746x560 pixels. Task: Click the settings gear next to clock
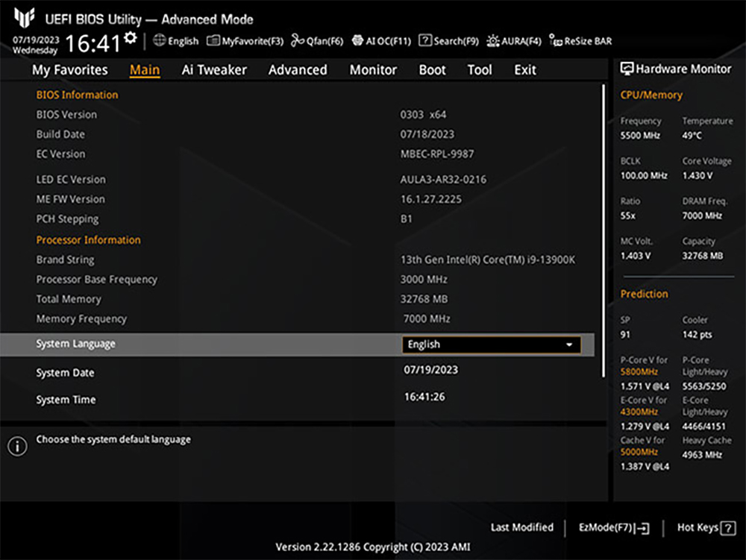[131, 38]
